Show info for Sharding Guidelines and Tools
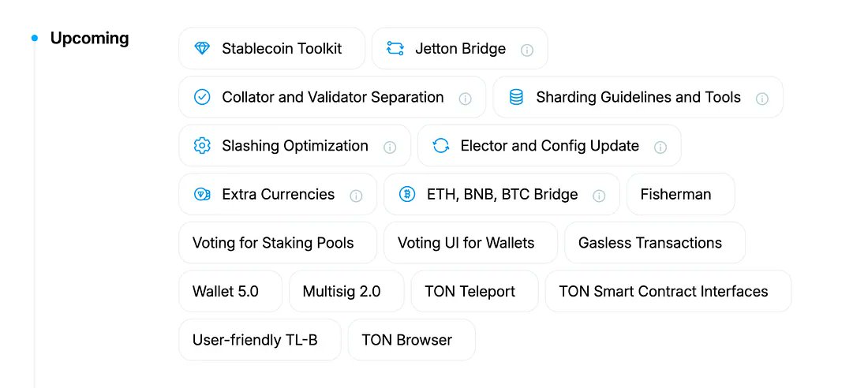The width and height of the screenshot is (868, 388). [x=762, y=99]
